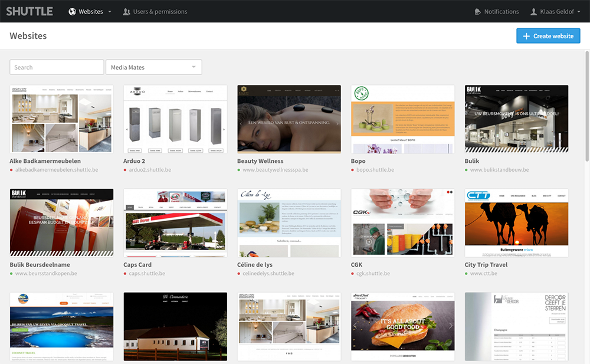The image size is (590, 364).
Task: Click the Websites page heading
Action: 28,36
